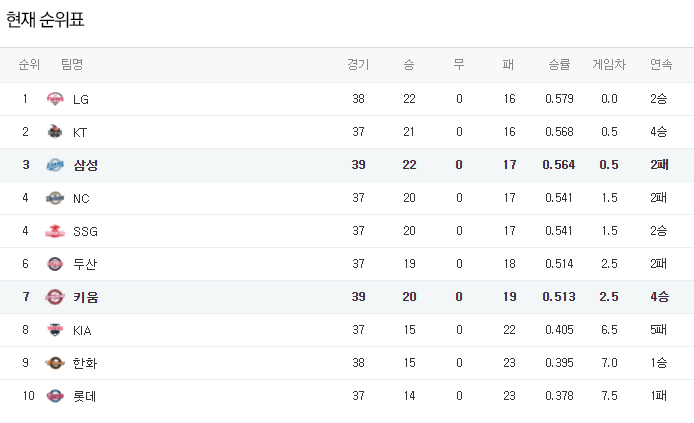The height and width of the screenshot is (423, 694).
Task: Click the KIA team logo icon
Action: pos(55,330)
